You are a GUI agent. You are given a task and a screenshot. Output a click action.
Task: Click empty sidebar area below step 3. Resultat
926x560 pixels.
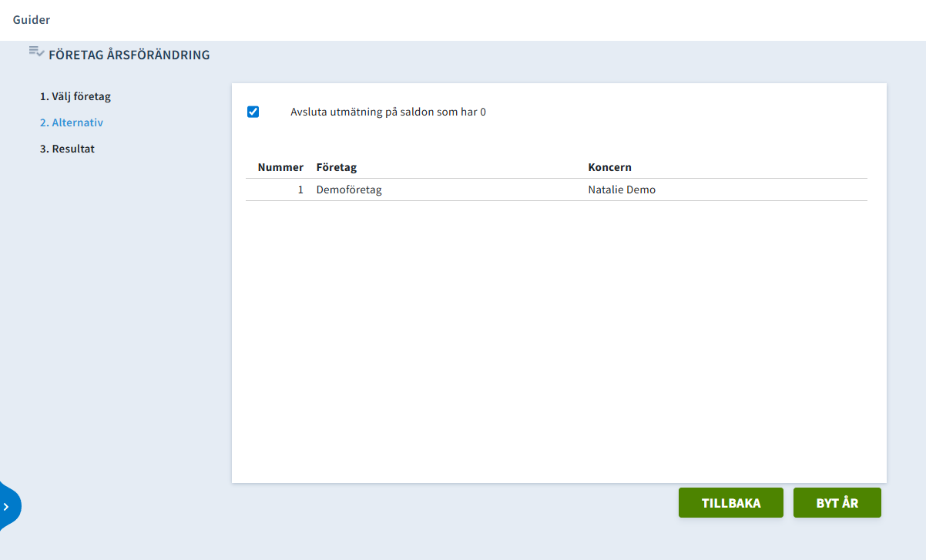coord(116,308)
